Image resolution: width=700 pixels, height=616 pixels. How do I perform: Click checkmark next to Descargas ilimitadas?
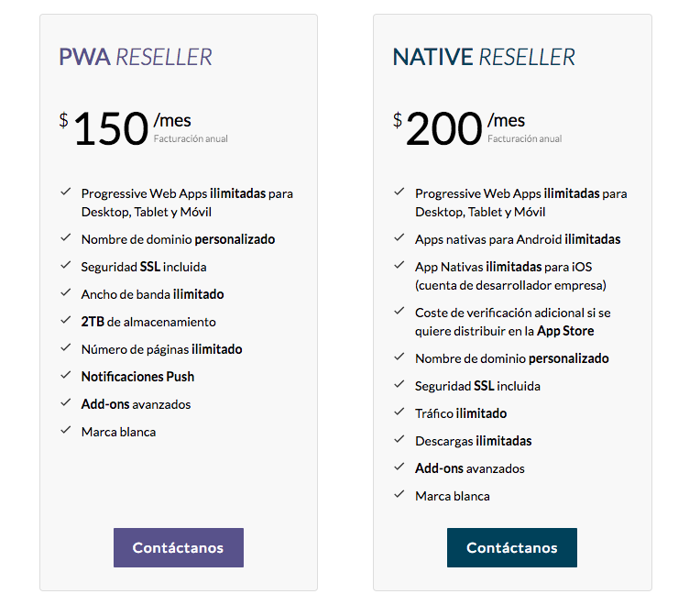click(x=399, y=439)
